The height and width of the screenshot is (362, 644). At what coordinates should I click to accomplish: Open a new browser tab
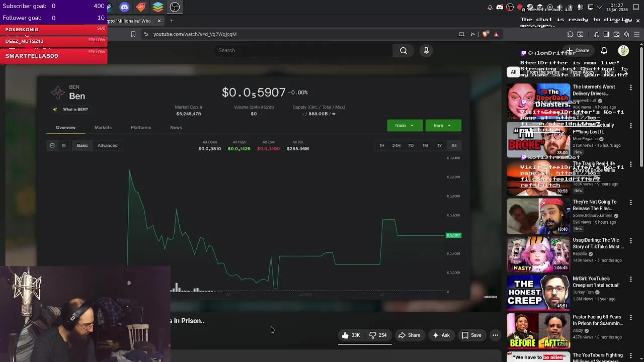[x=172, y=21]
